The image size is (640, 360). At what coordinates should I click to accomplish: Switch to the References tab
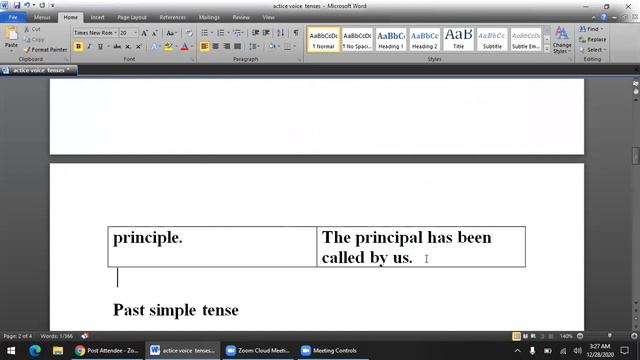tap(173, 18)
